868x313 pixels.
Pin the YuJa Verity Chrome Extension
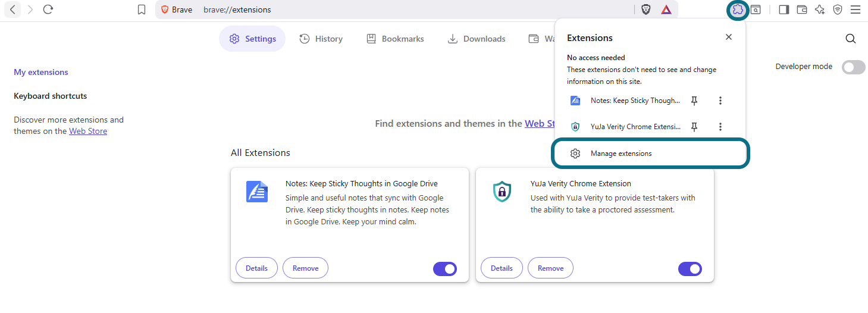694,126
